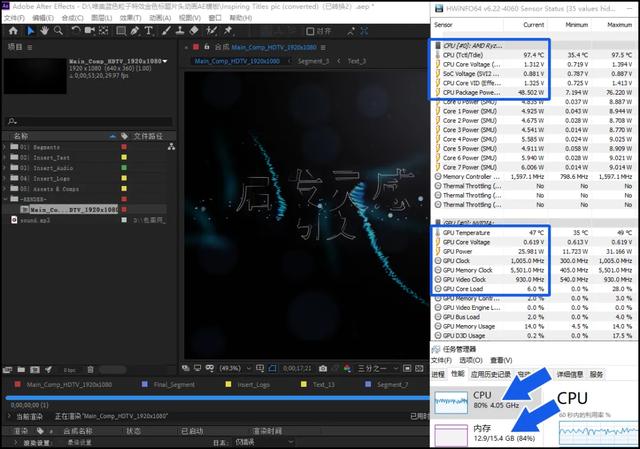The width and height of the screenshot is (640, 449).
Task: Click the flowchart view icon in Project panel
Action: click(x=171, y=147)
